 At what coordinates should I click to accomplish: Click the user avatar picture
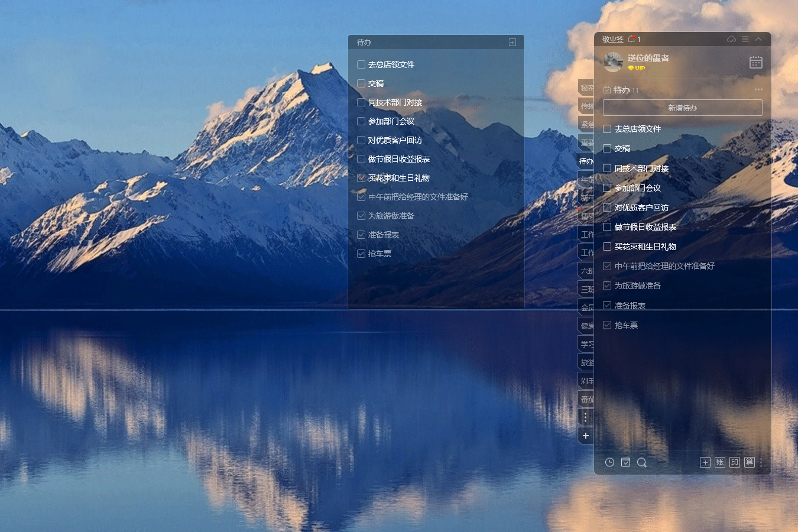(x=613, y=61)
